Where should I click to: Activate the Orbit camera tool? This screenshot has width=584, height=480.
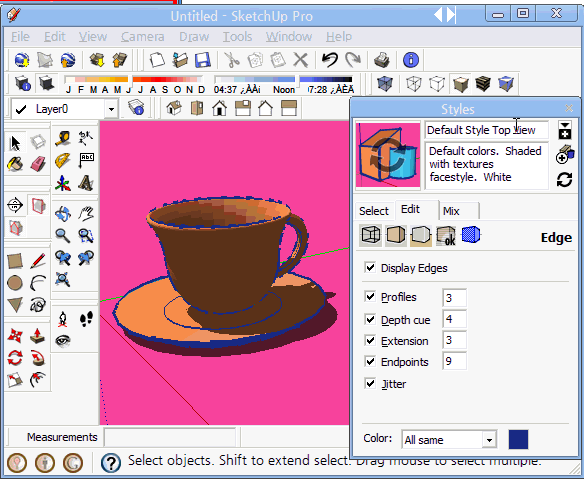coord(63,214)
